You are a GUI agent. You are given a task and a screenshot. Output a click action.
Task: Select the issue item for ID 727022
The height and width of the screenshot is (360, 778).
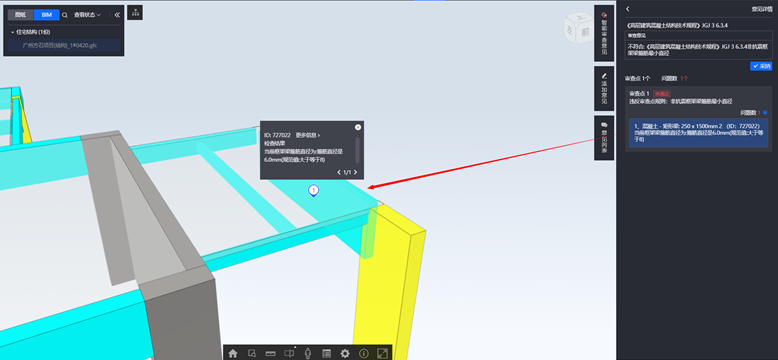tap(698, 133)
